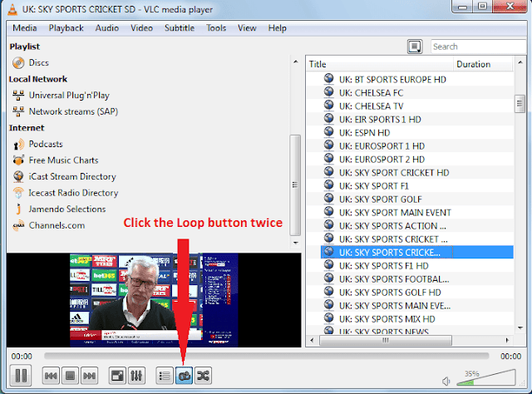Open the Tools menu
The width and height of the screenshot is (532, 394).
216,27
